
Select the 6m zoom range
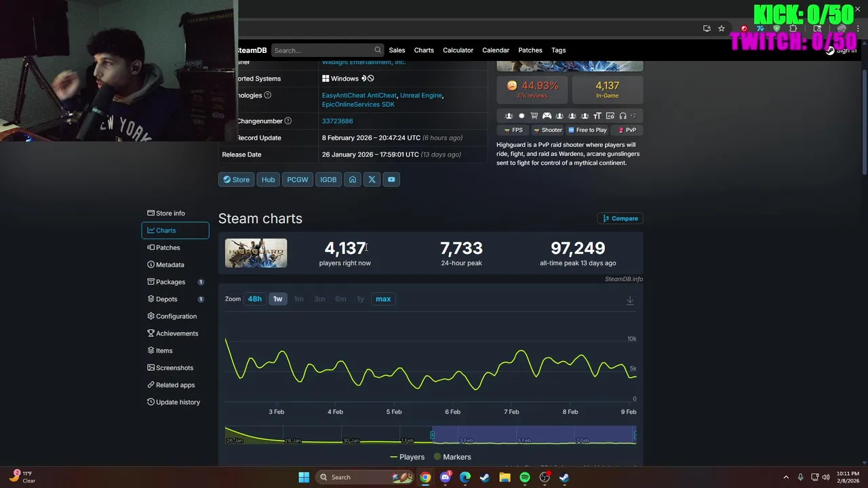click(340, 299)
